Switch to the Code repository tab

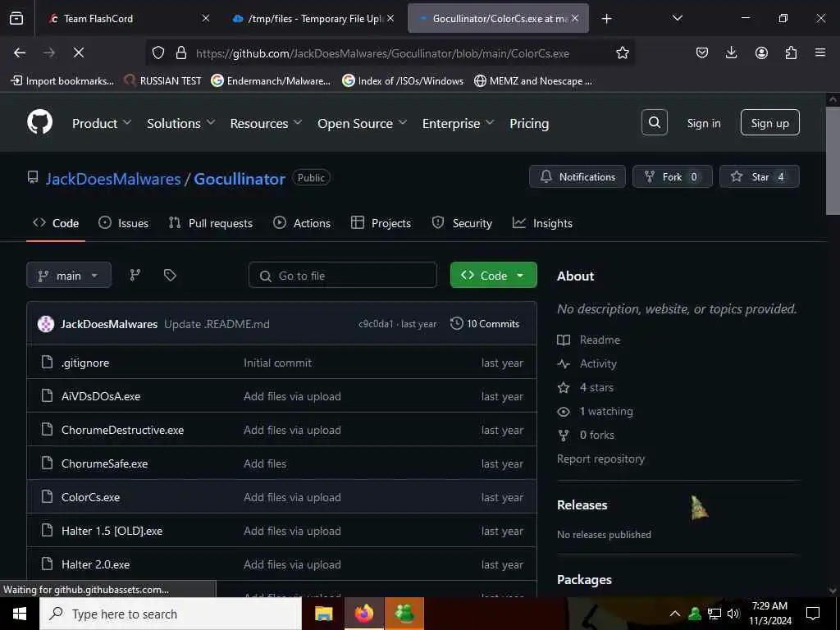tap(56, 223)
